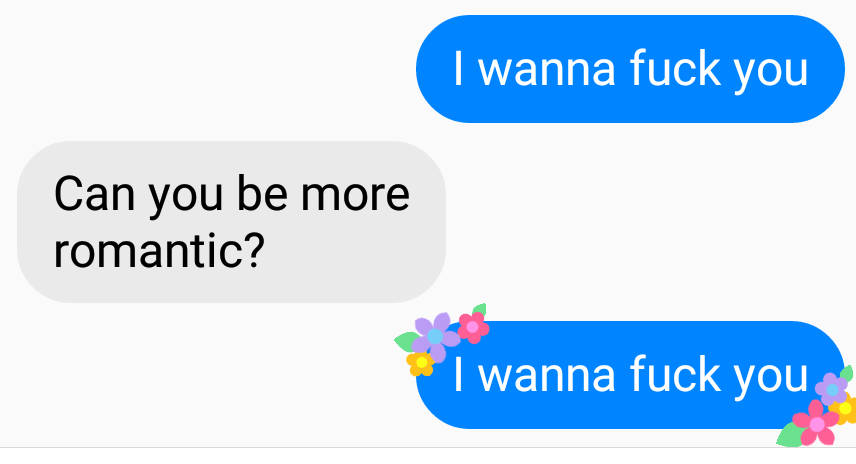856x464 pixels.
Task: Click the top blue message bubble
Action: (x=631, y=69)
